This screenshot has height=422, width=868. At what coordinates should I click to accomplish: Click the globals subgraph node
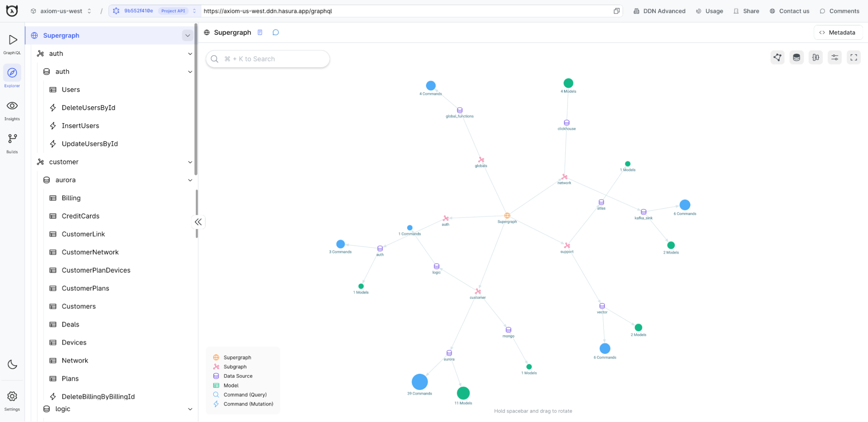click(x=481, y=160)
